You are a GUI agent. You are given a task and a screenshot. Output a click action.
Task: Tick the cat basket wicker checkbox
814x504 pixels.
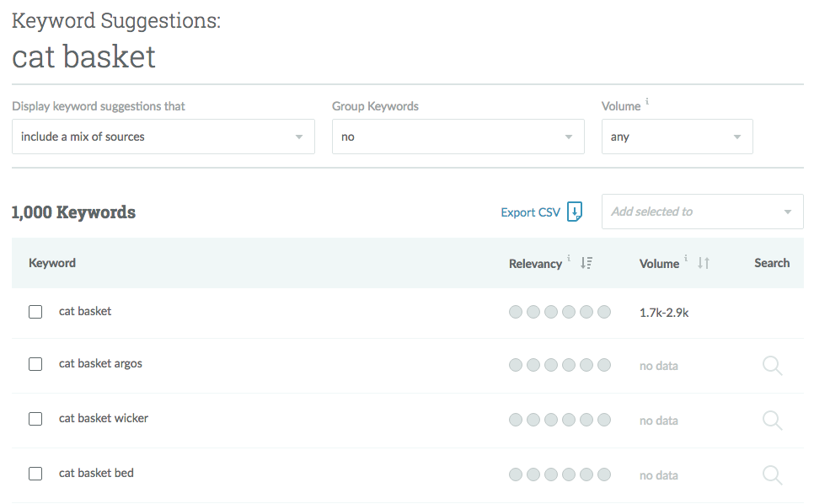tap(35, 419)
